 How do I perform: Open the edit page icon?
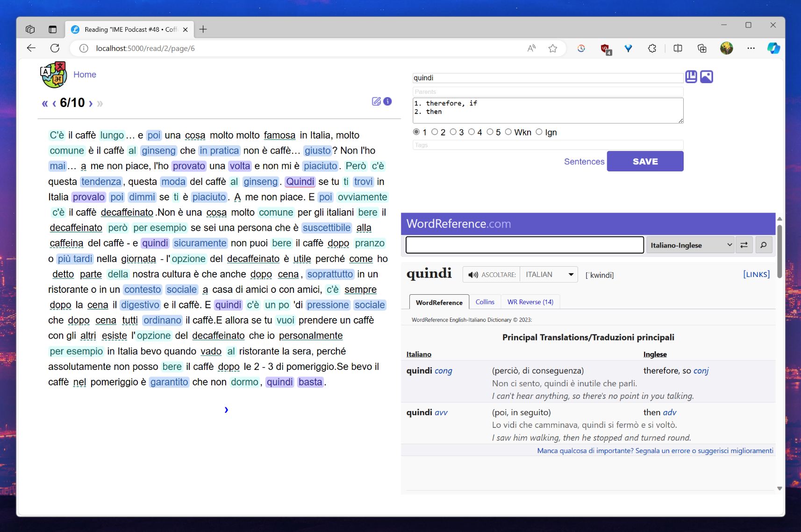point(376,101)
